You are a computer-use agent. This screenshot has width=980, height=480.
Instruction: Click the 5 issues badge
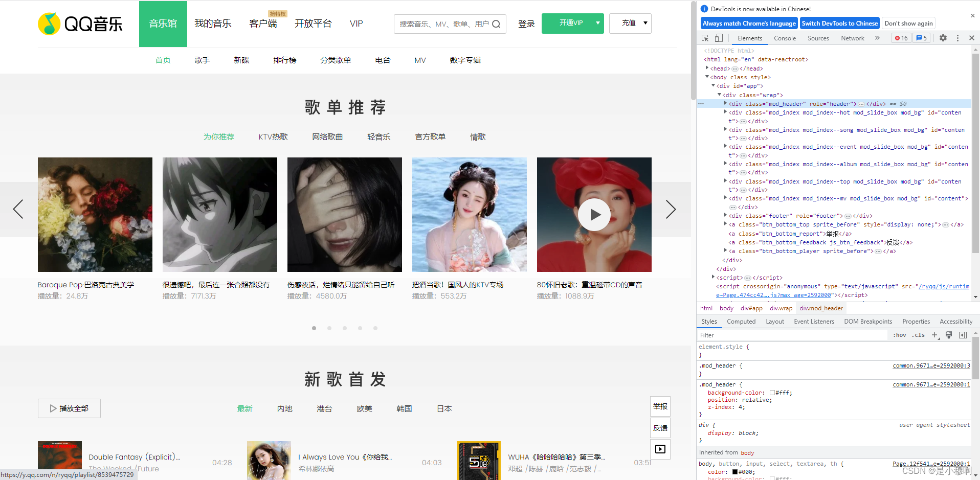point(922,38)
